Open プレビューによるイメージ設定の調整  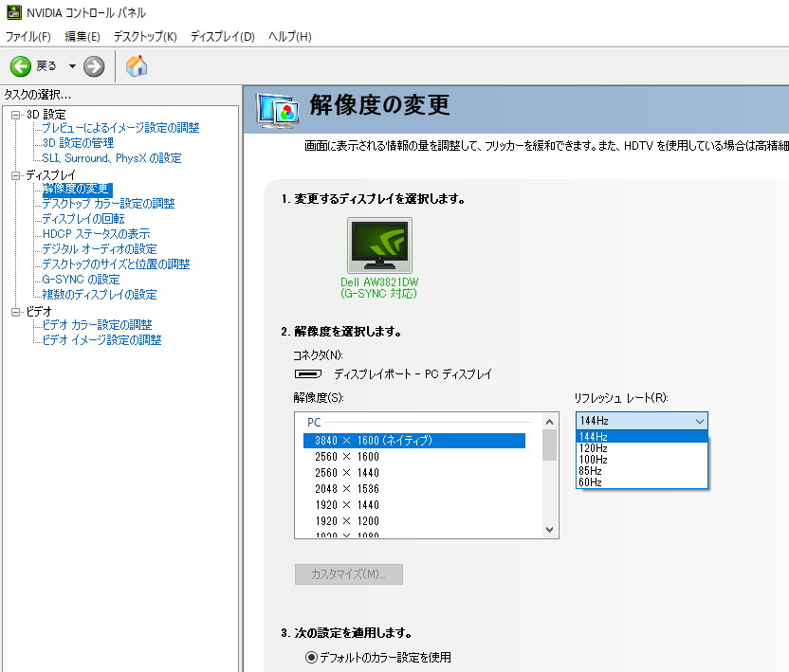(x=120, y=128)
